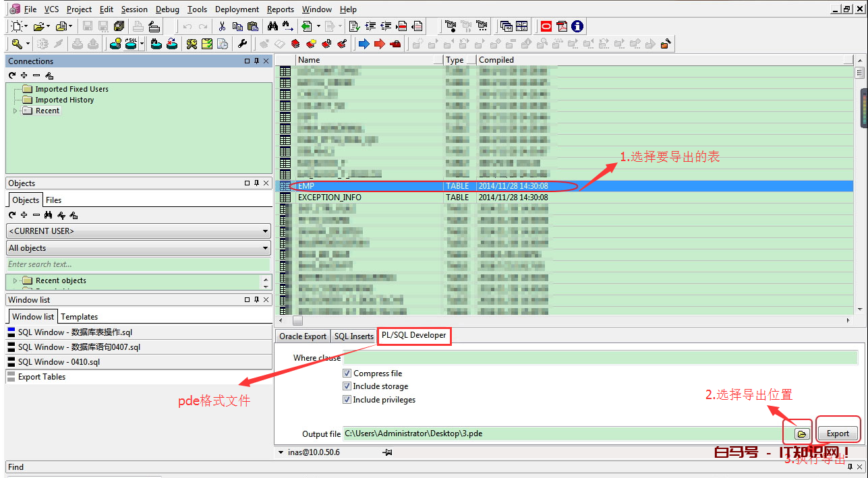Viewport: 868px width, 478px height.
Task: Toggle the Include storage checkbox
Action: tap(347, 386)
